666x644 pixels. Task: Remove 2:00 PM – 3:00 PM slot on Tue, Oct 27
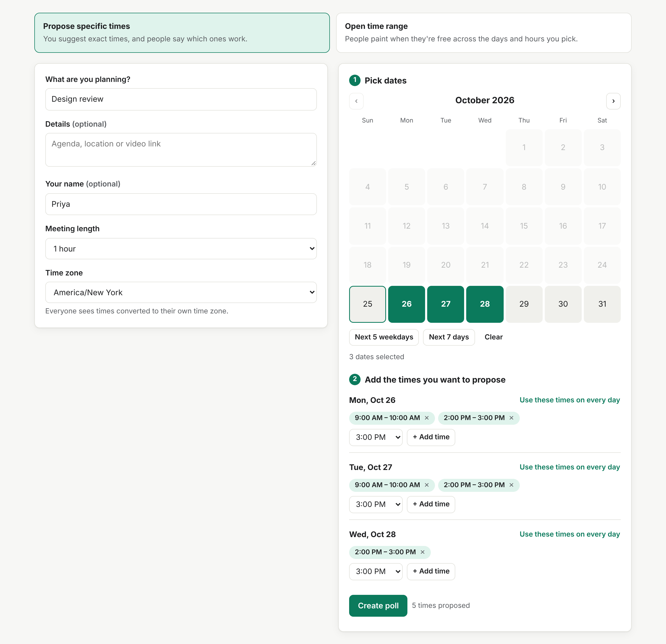(x=511, y=485)
